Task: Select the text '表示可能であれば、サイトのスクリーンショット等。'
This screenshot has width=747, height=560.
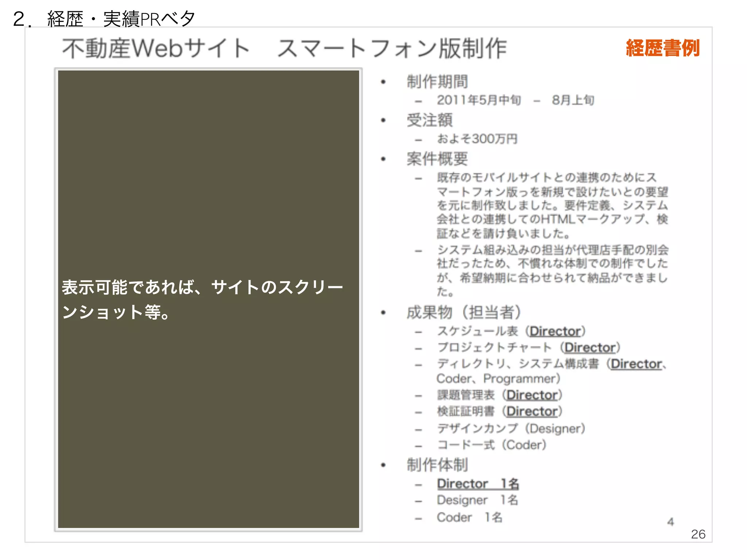Action: [202, 299]
